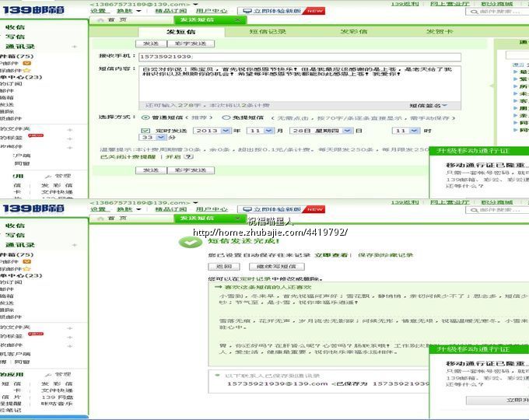Screen dimensions: 529x420
Task: Select the 普通短信 radio button
Action: pos(145,117)
